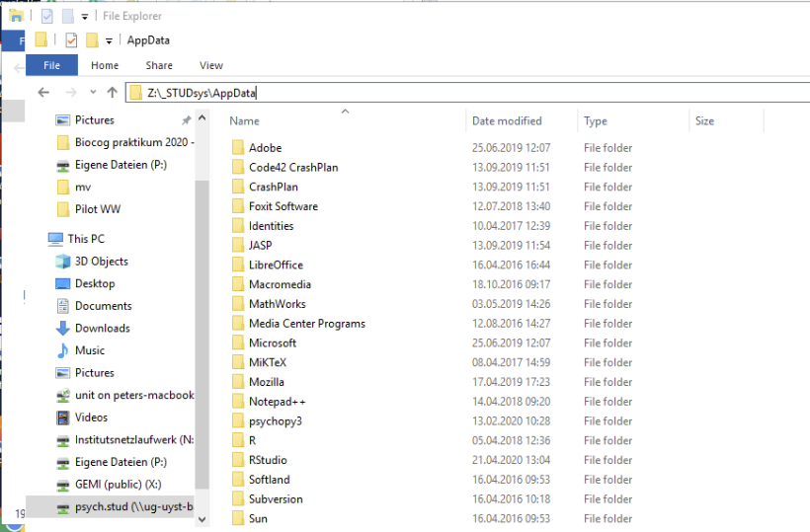The height and width of the screenshot is (532, 810).
Task: Click the navigation pane scrollbar thumb
Action: point(202,335)
